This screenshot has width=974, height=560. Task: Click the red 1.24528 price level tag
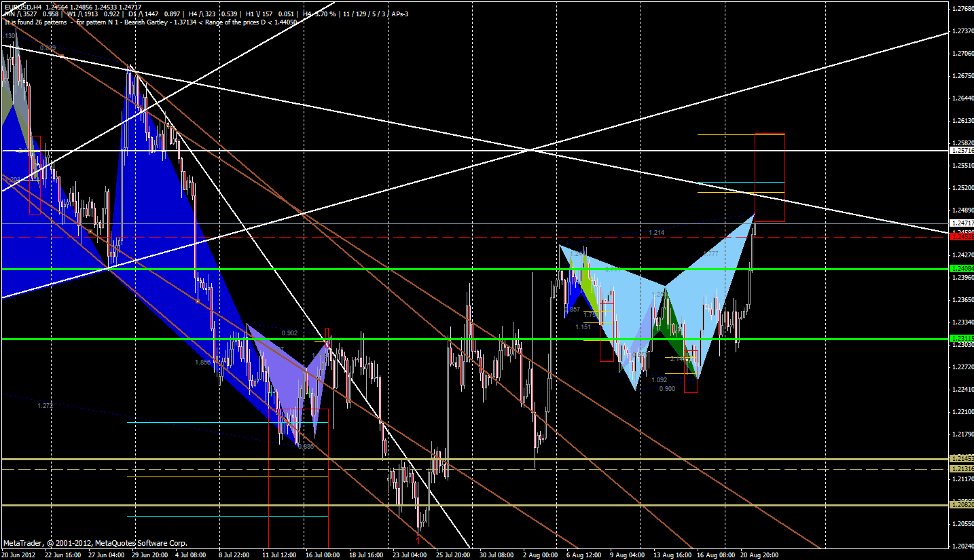pyautogui.click(x=962, y=237)
